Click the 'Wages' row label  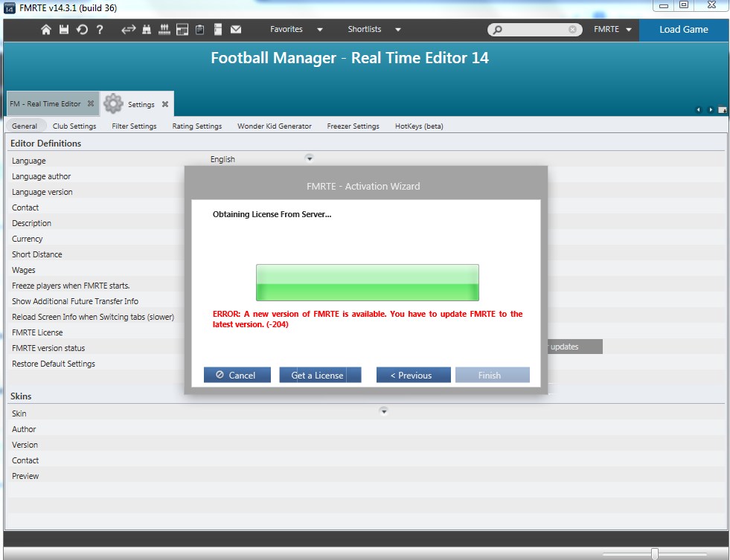click(x=23, y=270)
